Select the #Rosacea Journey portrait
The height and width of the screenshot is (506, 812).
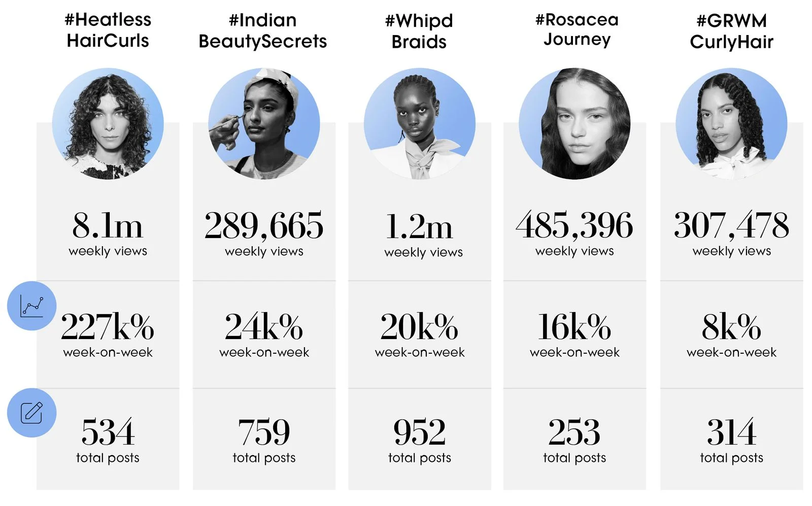574,124
